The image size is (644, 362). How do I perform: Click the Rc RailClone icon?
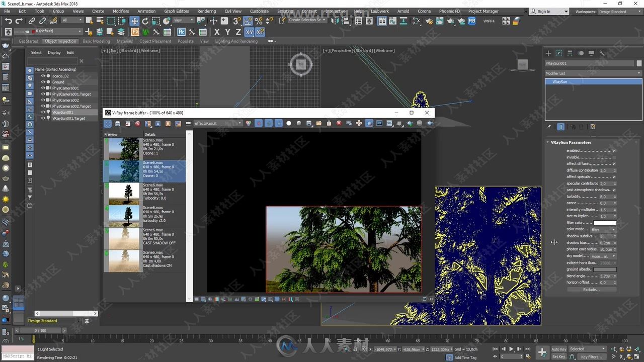coord(181,32)
